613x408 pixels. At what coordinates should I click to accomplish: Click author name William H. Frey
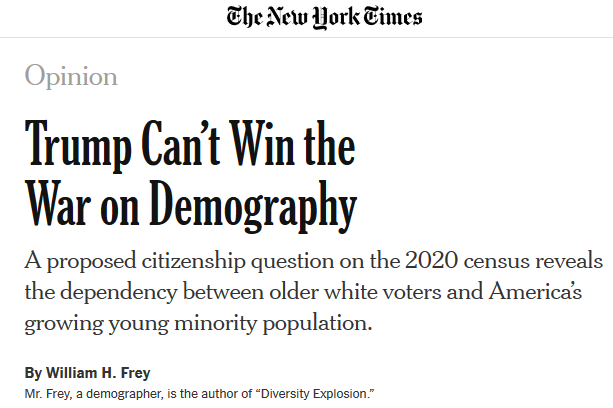click(98, 373)
